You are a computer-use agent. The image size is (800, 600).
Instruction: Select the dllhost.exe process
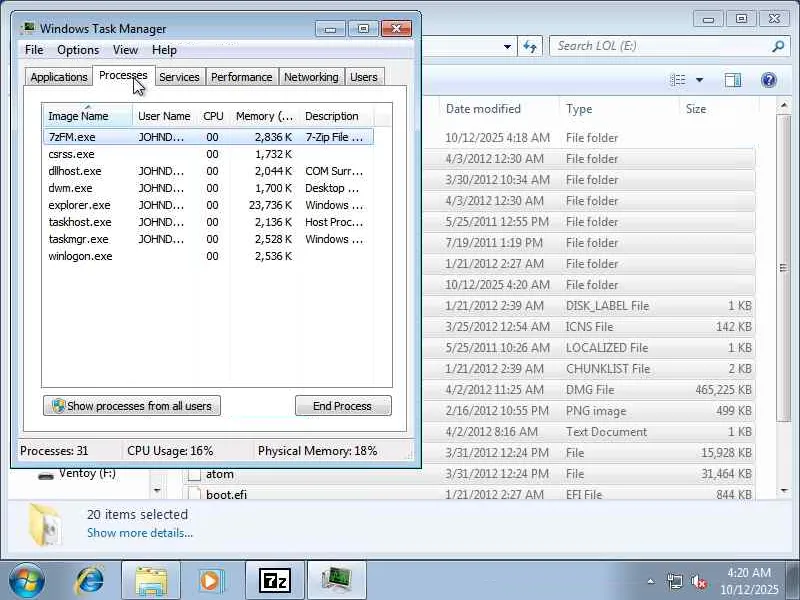[x=209, y=171]
